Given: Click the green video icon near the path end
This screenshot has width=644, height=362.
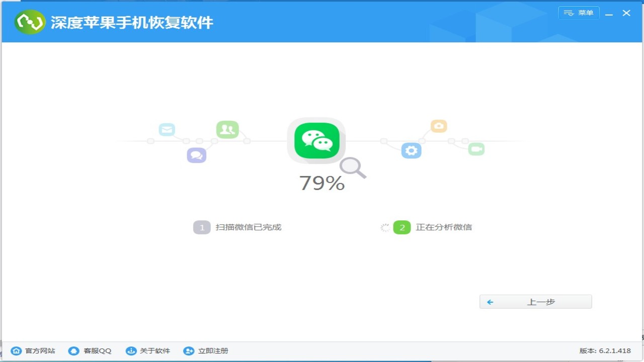Looking at the screenshot, I should point(476,149).
